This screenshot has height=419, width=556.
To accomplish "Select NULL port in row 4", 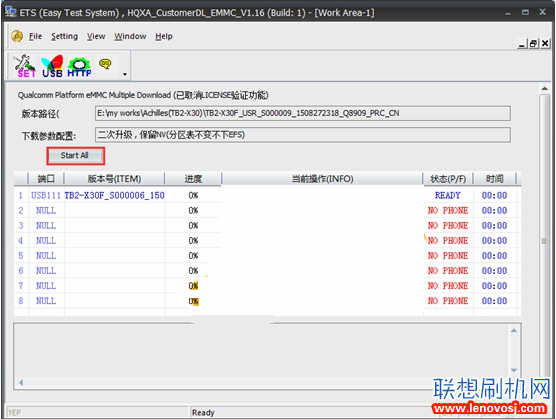I will [x=46, y=241].
